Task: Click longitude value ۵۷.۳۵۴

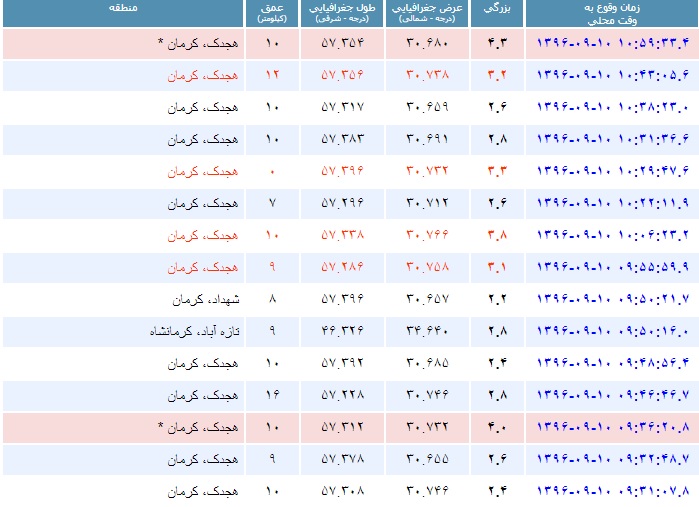Action: pos(342,43)
